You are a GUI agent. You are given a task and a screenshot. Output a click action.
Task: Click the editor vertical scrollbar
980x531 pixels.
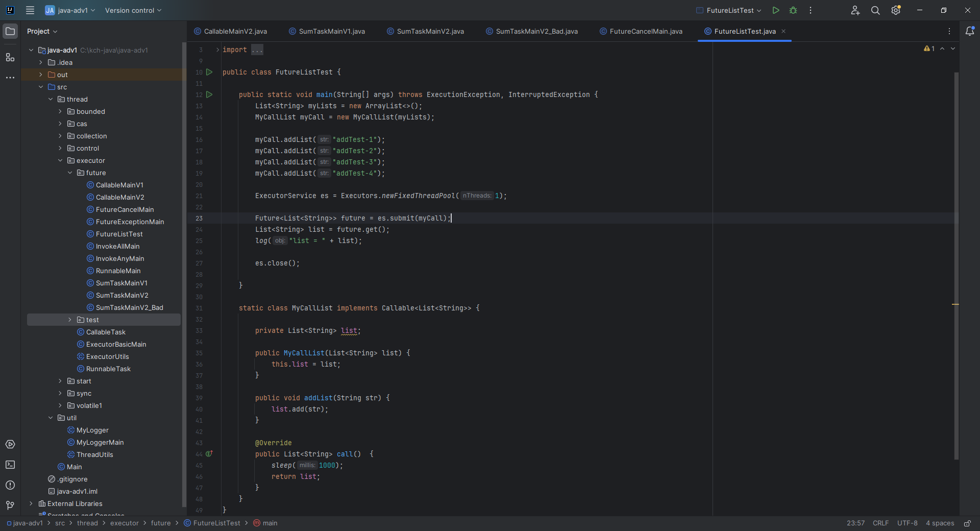(956, 265)
